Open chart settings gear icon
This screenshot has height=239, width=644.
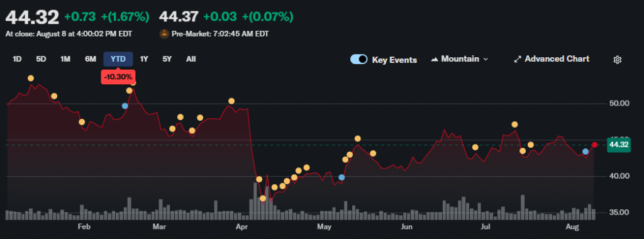click(618, 60)
